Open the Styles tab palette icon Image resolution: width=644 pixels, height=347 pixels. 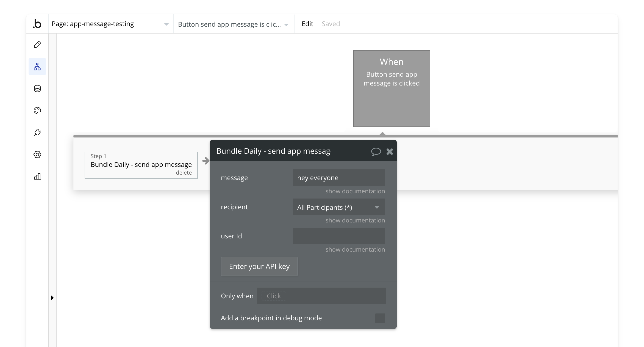coord(37,111)
